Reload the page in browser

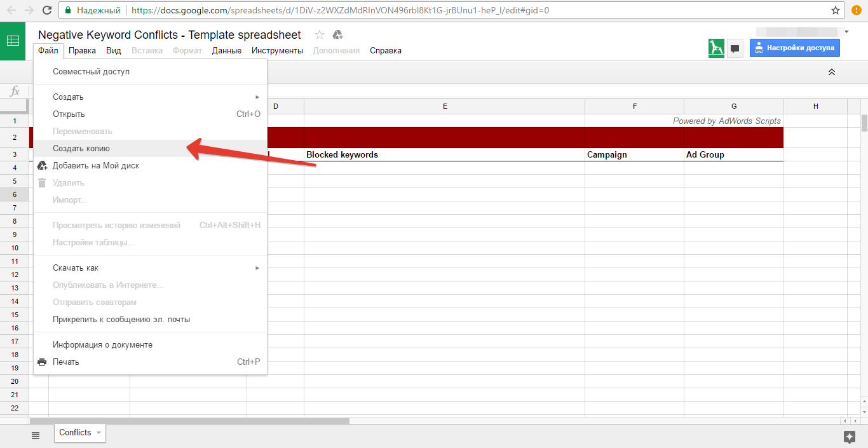tap(47, 10)
